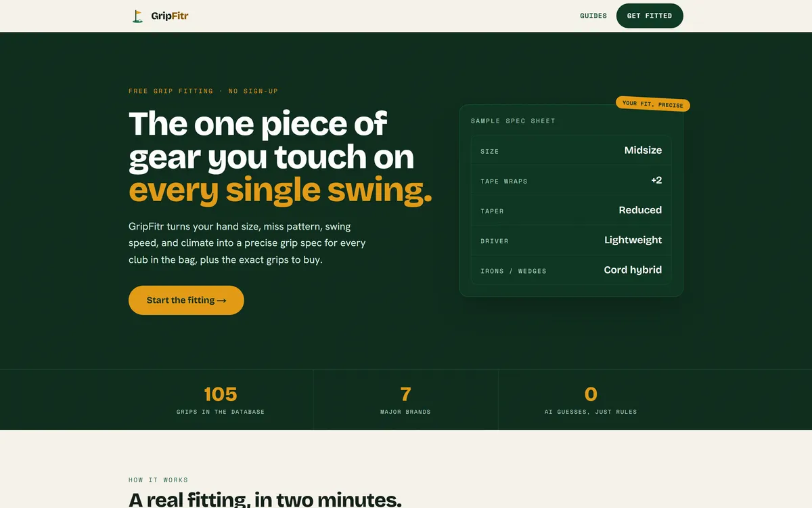Select Irons / Wedges value Cord hybrid
The height and width of the screenshot is (508, 812).
click(x=633, y=270)
